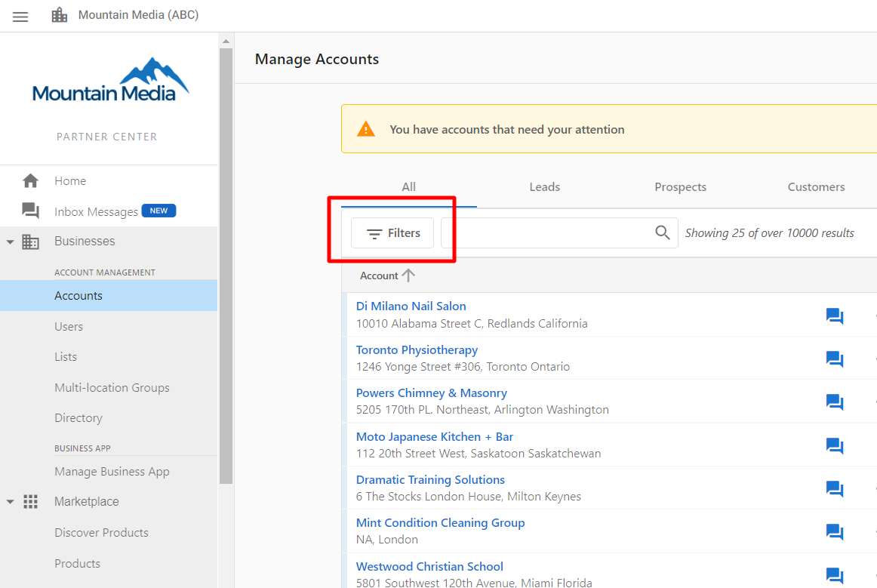
Task: Click the sidebar vertical scrollbar
Action: point(226,266)
